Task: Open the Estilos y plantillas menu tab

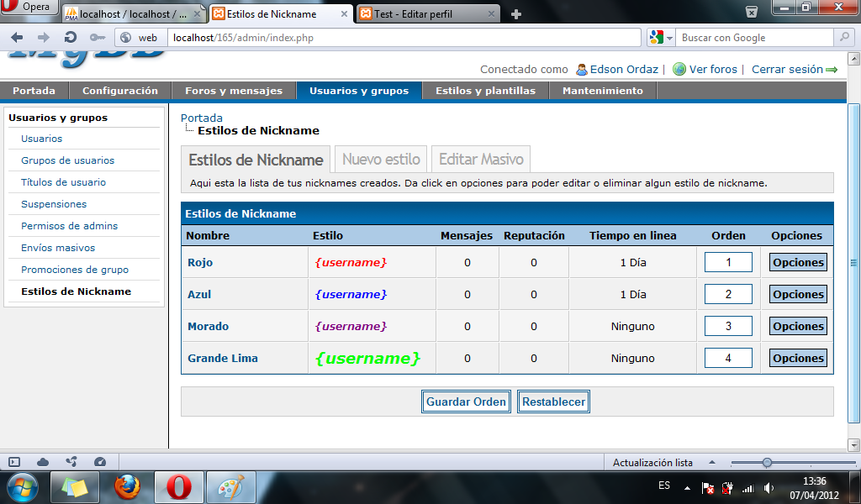Action: (x=485, y=91)
